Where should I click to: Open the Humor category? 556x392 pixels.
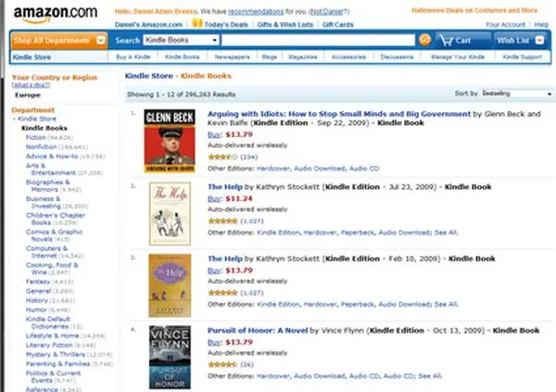click(36, 310)
